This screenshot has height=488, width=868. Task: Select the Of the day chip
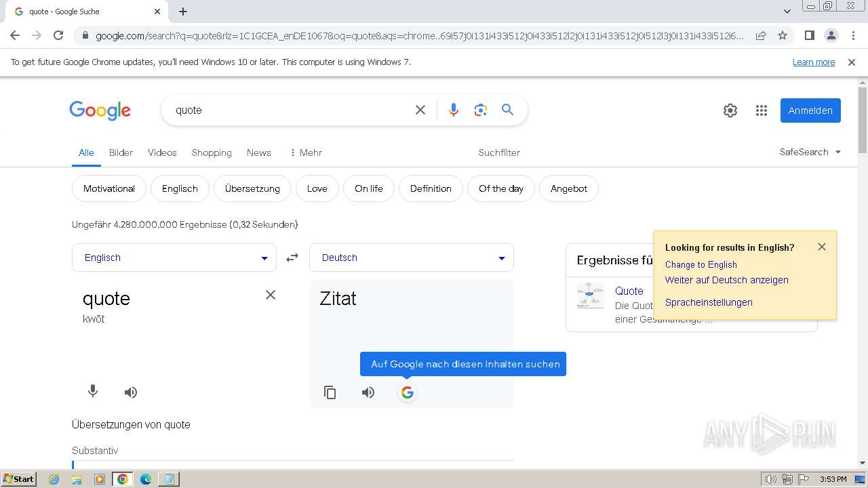[501, 188]
